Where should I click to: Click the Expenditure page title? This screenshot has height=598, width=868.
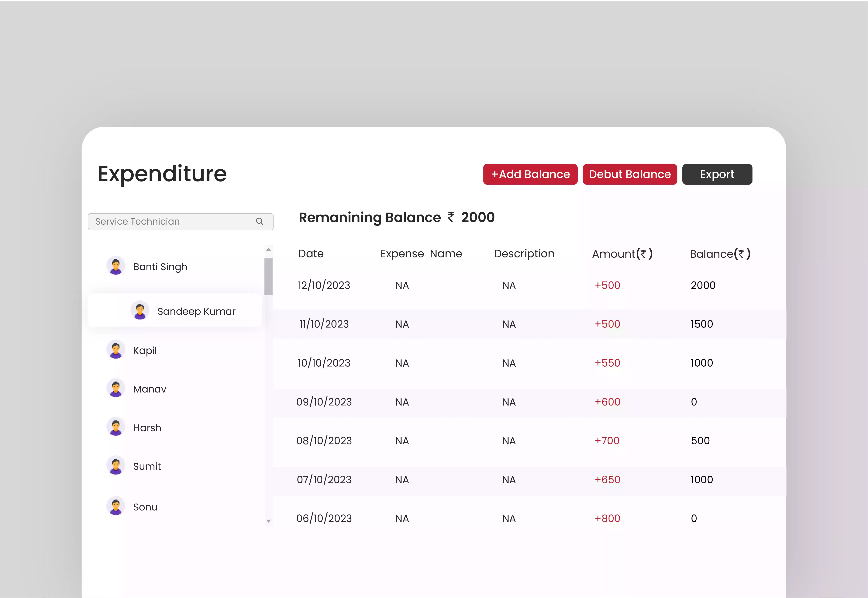pos(162,174)
